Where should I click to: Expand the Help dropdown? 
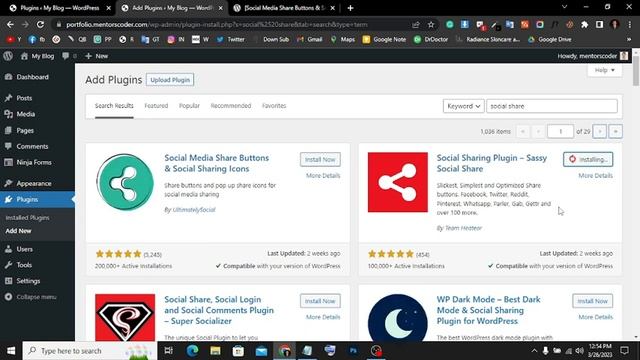click(604, 70)
